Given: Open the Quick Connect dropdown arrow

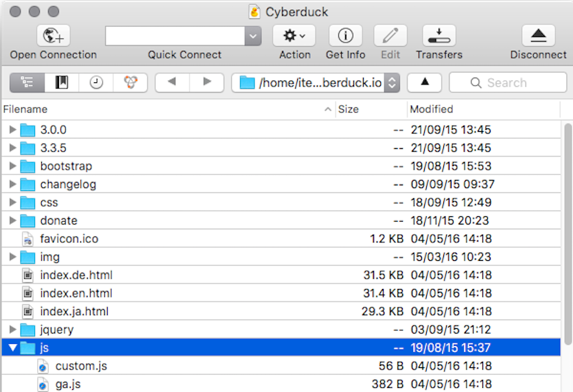Looking at the screenshot, I should [x=253, y=36].
